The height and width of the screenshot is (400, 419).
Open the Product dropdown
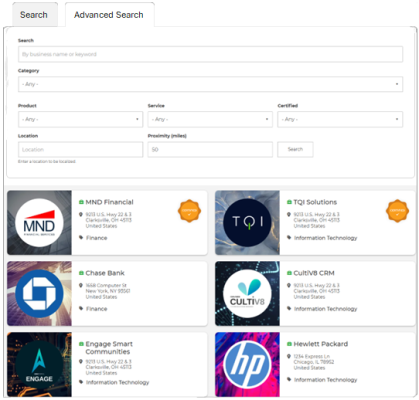(x=80, y=119)
